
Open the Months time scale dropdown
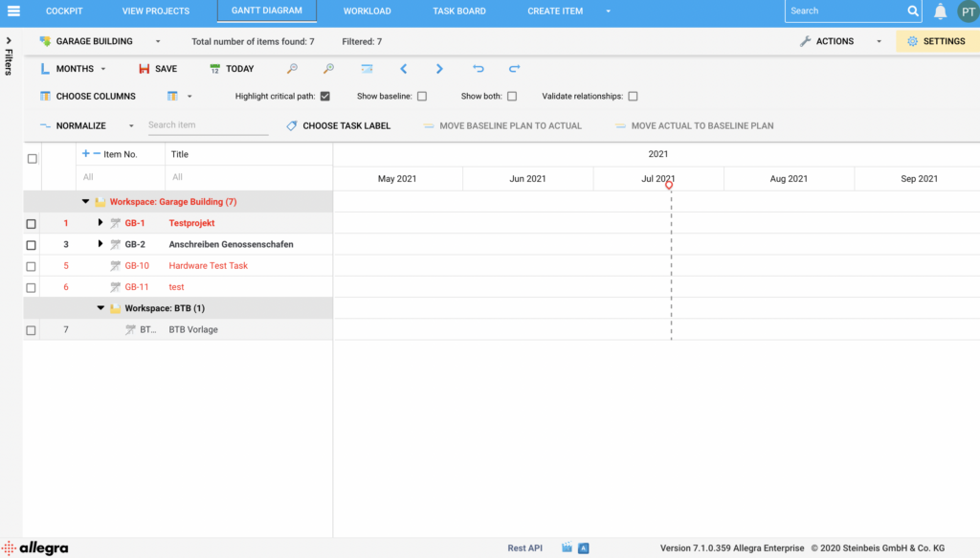point(75,69)
